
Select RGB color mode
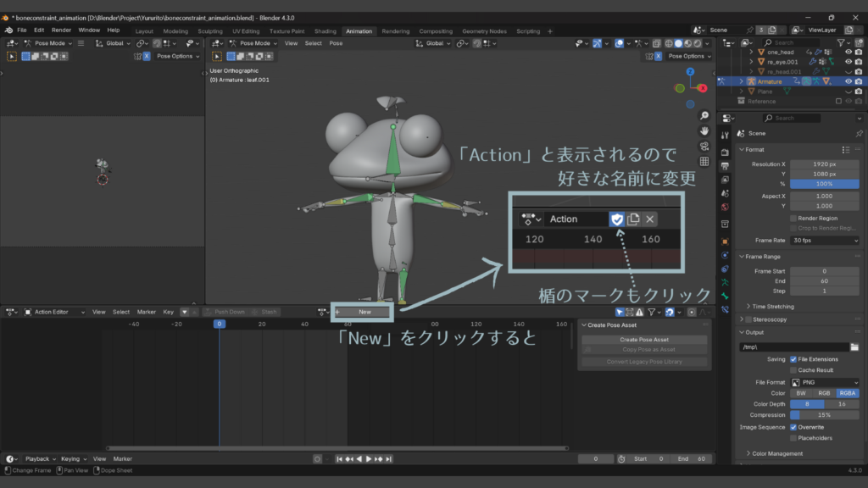pyautogui.click(x=824, y=393)
